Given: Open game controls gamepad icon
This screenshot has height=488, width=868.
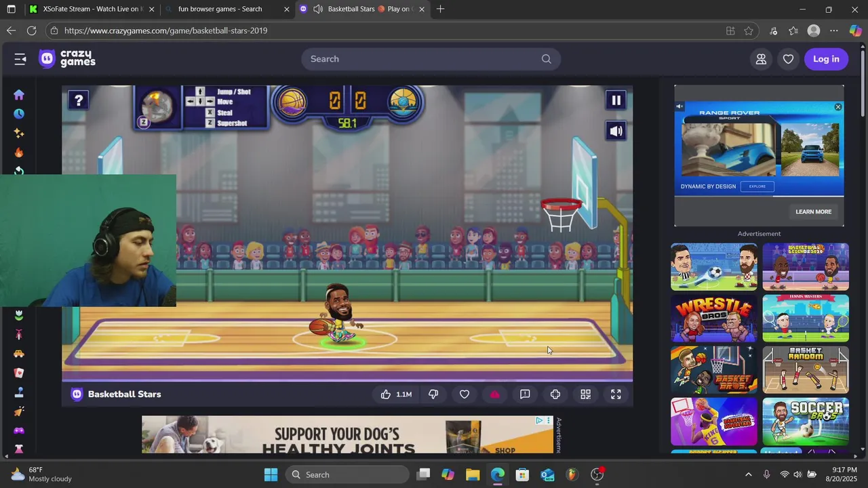Looking at the screenshot, I should click(555, 394).
